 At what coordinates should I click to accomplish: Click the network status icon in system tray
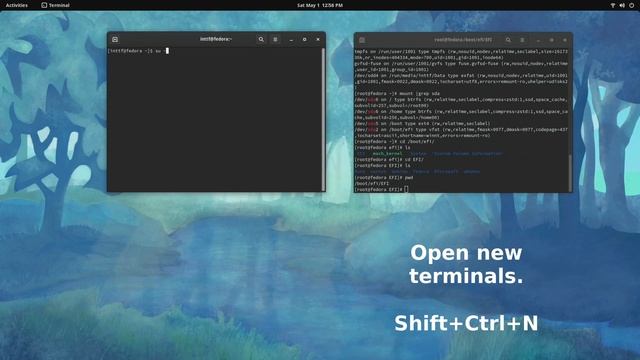[613, 5]
